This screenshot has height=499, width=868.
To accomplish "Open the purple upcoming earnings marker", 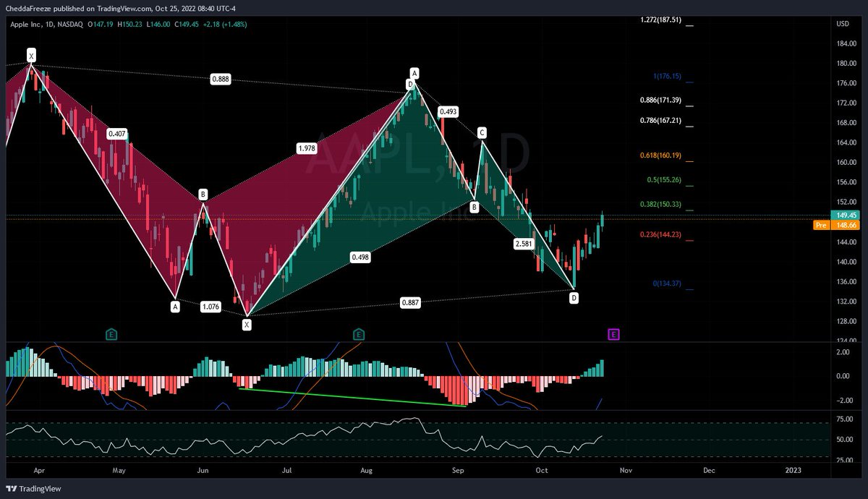I will [614, 334].
